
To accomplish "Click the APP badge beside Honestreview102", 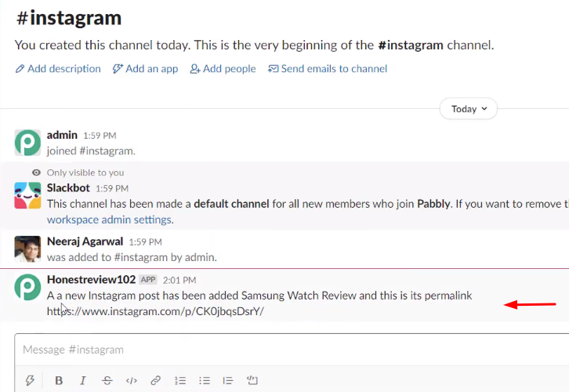I will 148,280.
